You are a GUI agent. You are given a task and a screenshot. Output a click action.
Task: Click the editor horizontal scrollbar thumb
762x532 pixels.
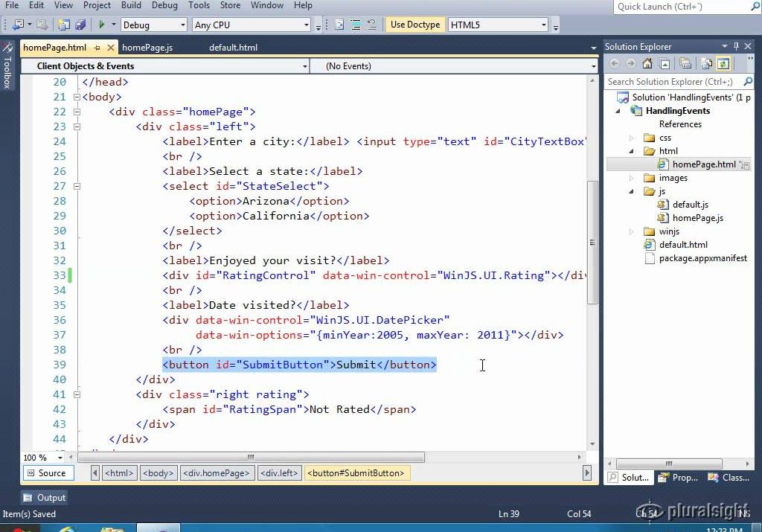(x=250, y=458)
